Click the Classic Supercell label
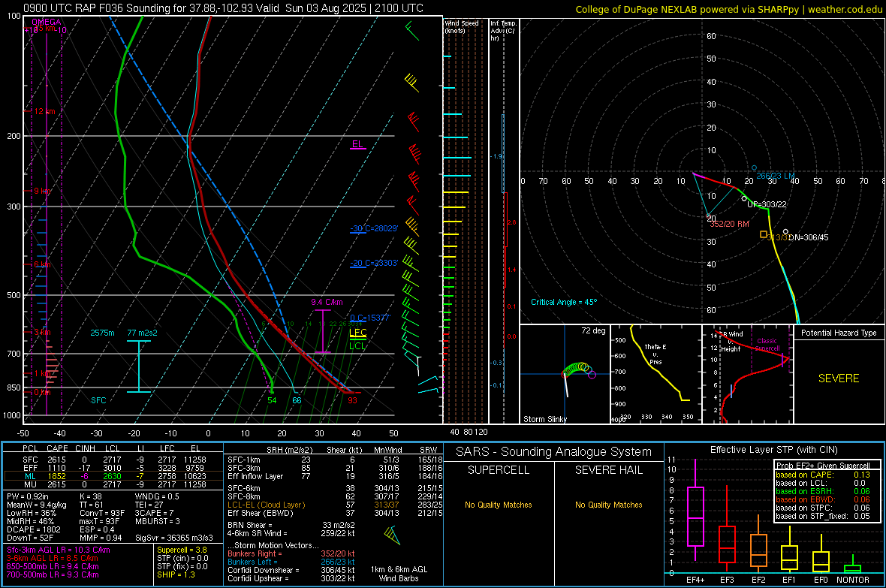Viewport: 886px width, 588px height. 767,345
